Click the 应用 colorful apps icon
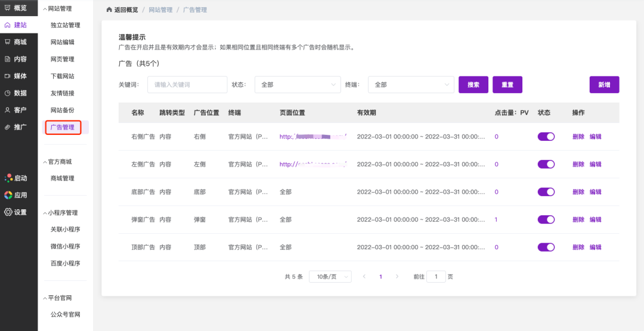This screenshot has height=331, width=644. coord(8,195)
